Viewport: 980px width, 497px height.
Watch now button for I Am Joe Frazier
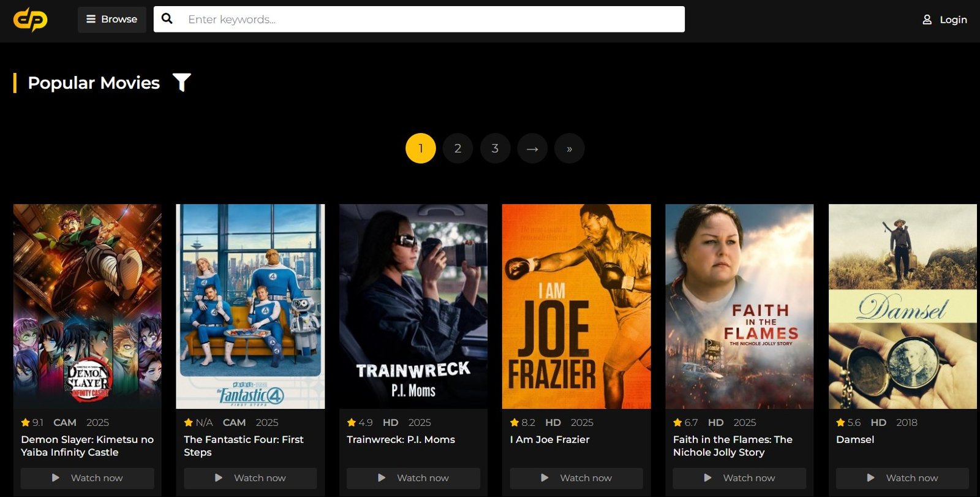[576, 478]
